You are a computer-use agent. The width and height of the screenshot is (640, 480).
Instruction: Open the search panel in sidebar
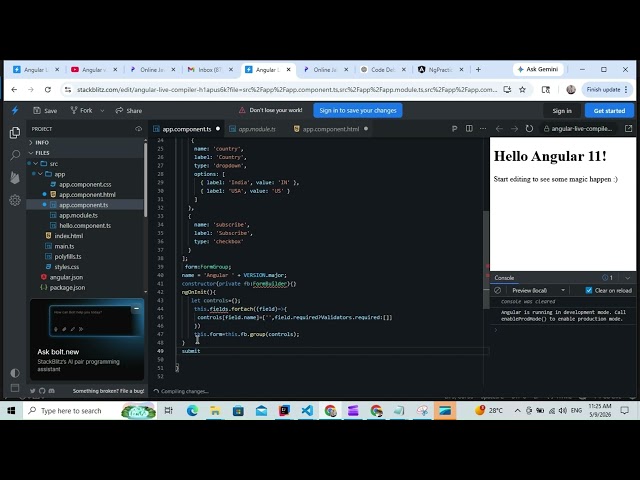15,155
